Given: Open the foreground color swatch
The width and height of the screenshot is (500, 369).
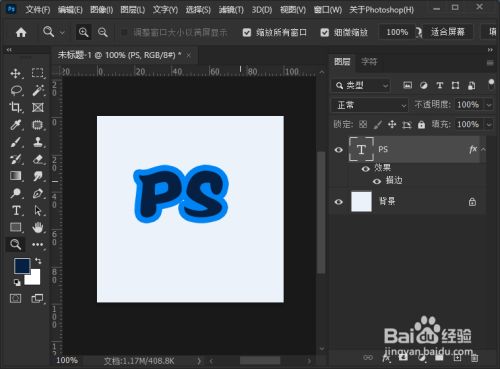Looking at the screenshot, I should click(x=22, y=266).
